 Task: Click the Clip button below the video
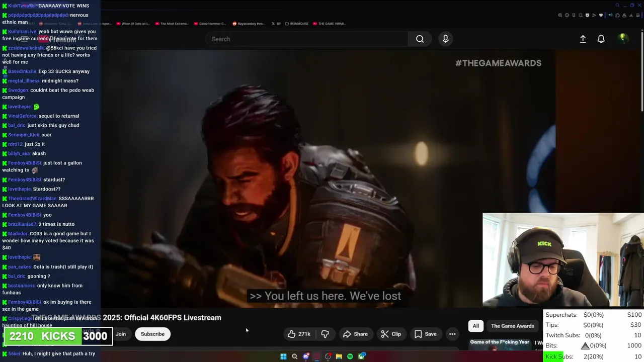[391, 334]
